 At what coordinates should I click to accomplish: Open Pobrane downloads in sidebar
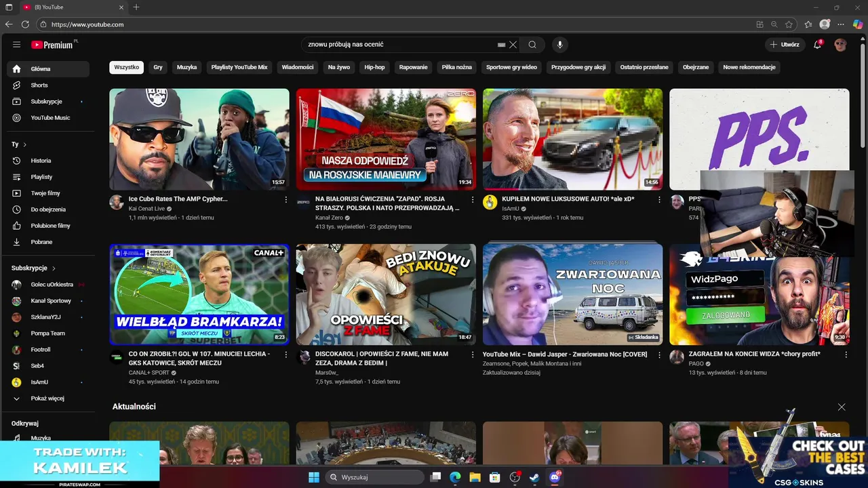(48, 242)
